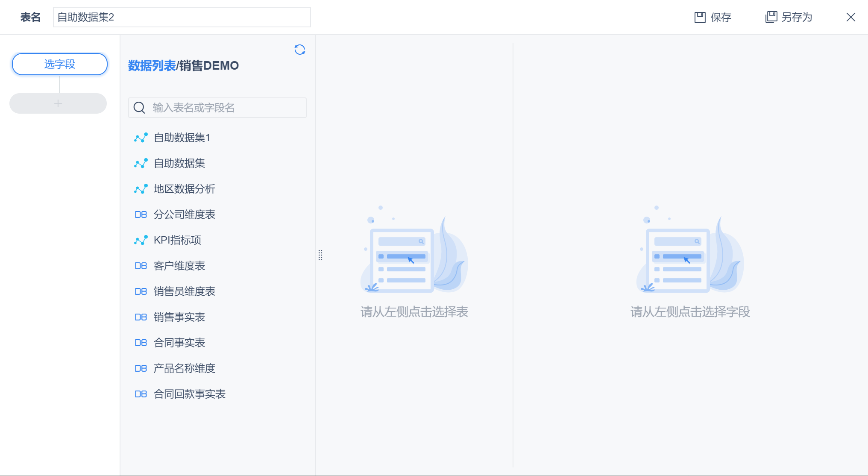This screenshot has height=476, width=868.
Task: Click DB icon next to 合同回款事实表
Action: point(141,394)
